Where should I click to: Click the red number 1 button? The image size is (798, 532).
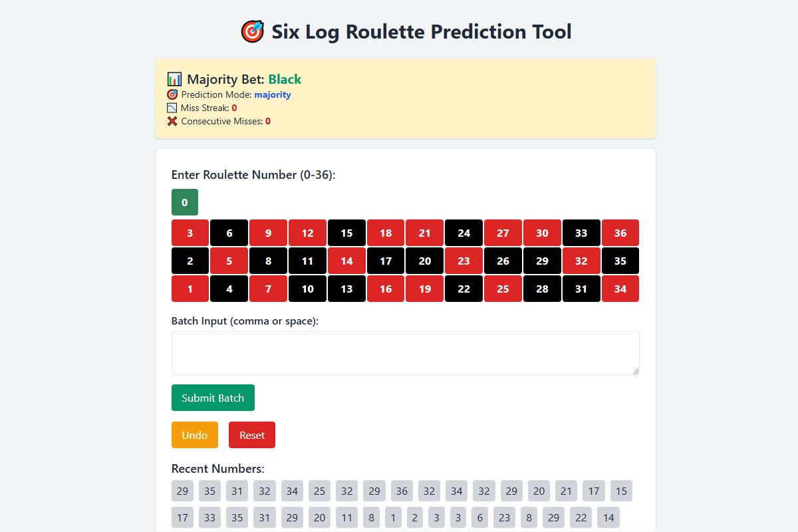pos(190,289)
